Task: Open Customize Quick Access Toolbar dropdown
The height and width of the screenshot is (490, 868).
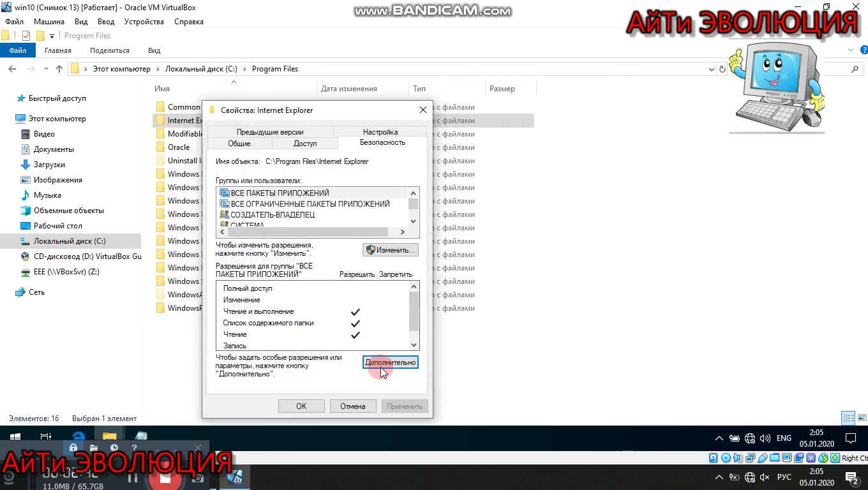Action: point(52,36)
